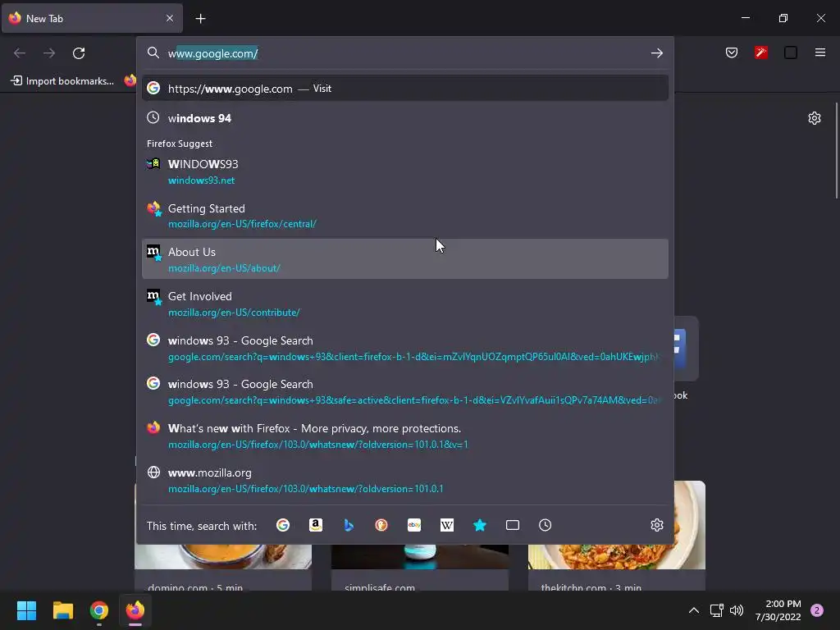
Task: Click the forward navigation arrow
Action: 49,53
